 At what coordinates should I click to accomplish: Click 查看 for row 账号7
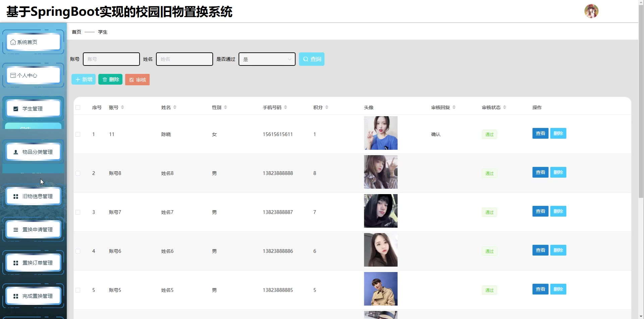540,211
